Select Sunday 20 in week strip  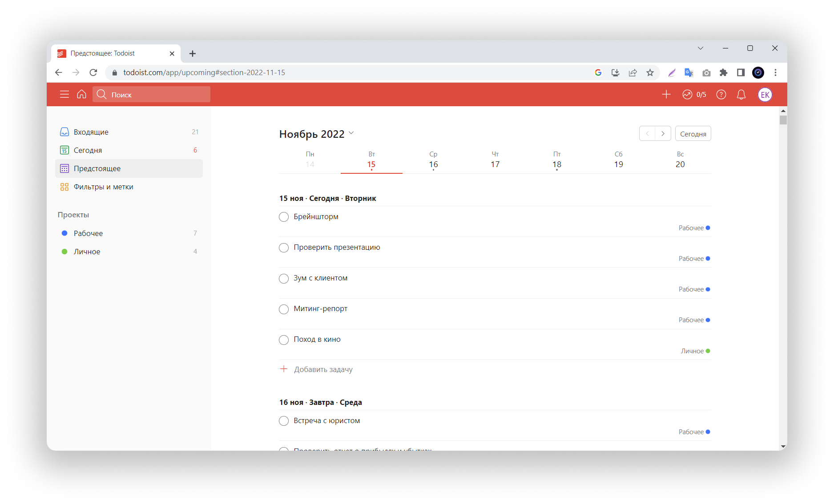(680, 160)
